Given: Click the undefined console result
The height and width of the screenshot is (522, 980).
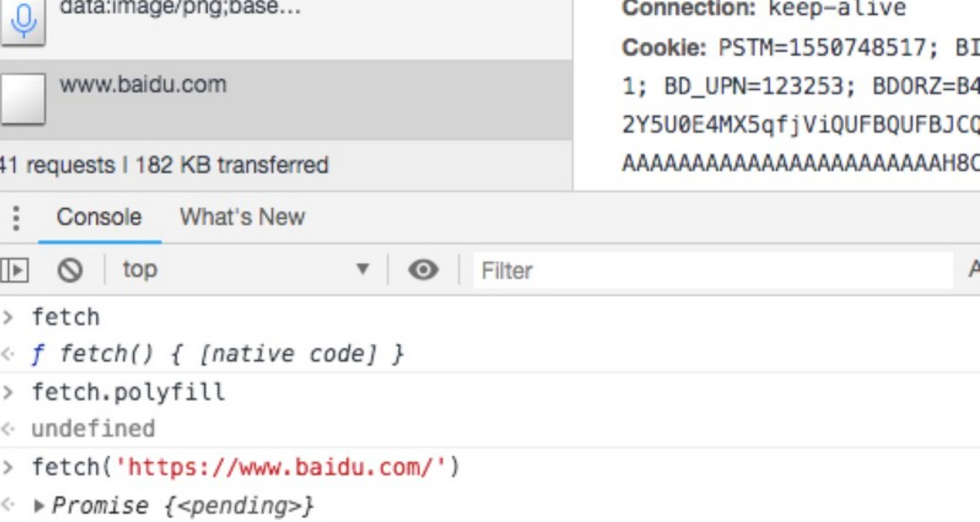Looking at the screenshot, I should pyautogui.click(x=93, y=429).
